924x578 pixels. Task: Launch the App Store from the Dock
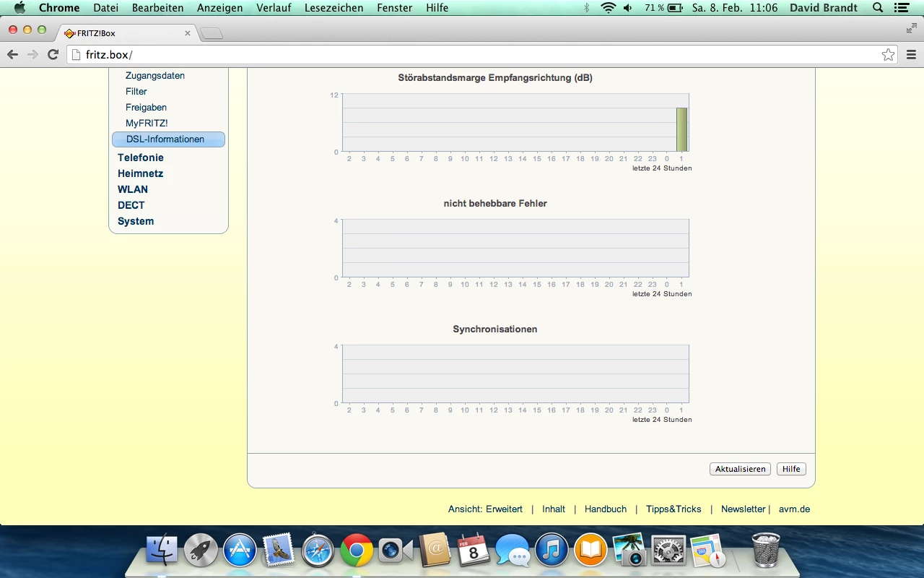(240, 551)
